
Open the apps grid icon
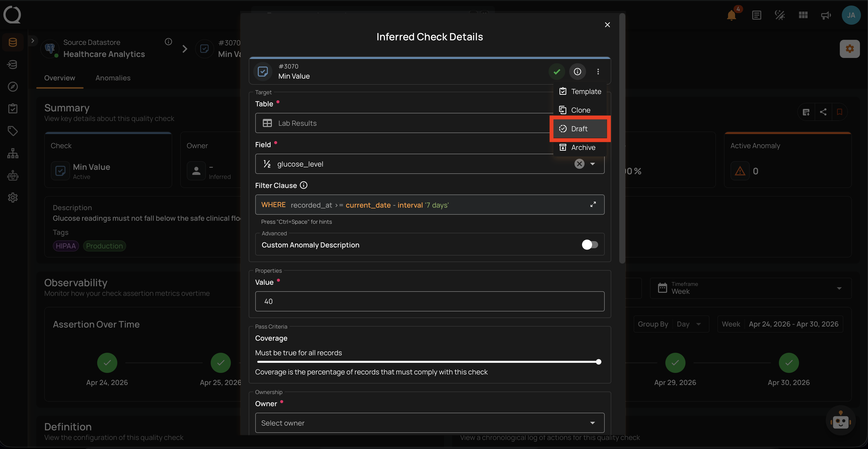(803, 15)
